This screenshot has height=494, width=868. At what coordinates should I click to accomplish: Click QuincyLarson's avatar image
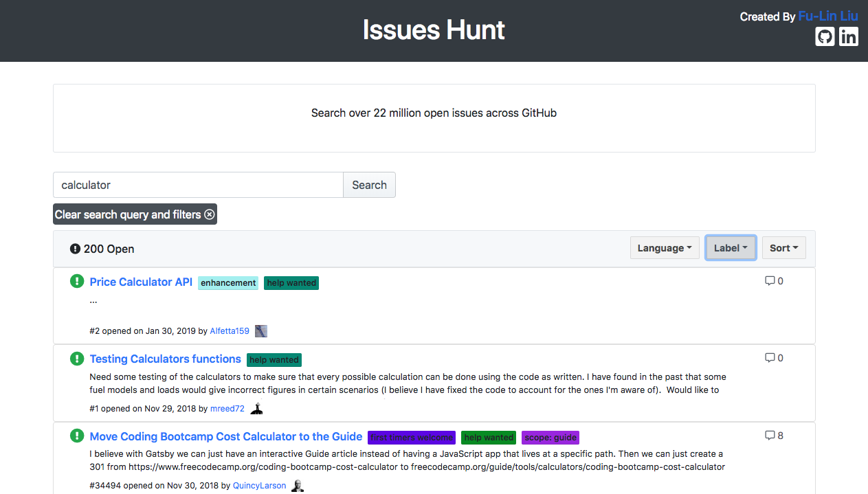coord(297,484)
